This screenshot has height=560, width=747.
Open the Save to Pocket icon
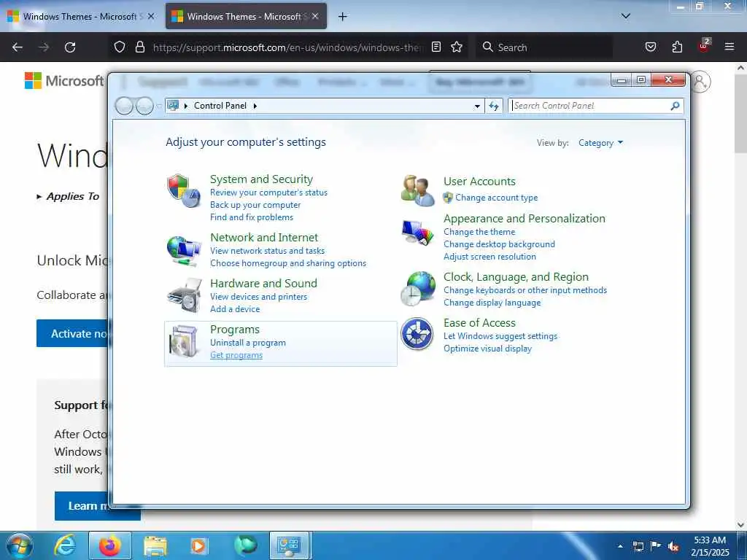click(x=651, y=47)
